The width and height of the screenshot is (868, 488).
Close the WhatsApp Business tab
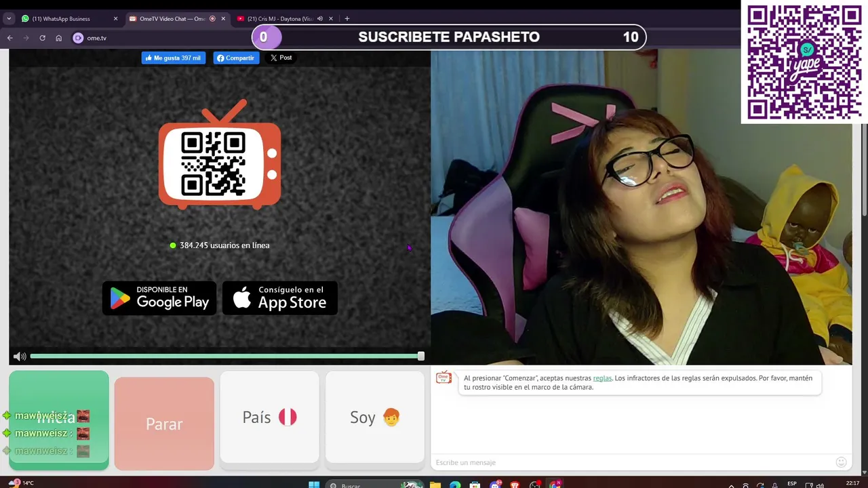click(115, 19)
